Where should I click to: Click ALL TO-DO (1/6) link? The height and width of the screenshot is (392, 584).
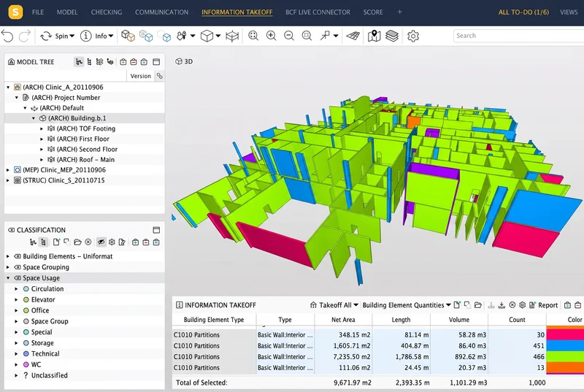click(523, 12)
